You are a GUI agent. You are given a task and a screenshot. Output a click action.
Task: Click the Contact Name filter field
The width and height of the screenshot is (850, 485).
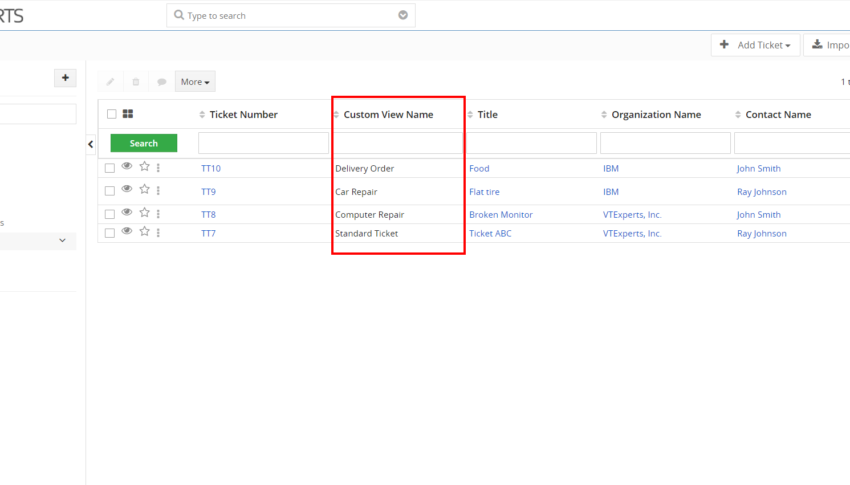click(x=792, y=143)
